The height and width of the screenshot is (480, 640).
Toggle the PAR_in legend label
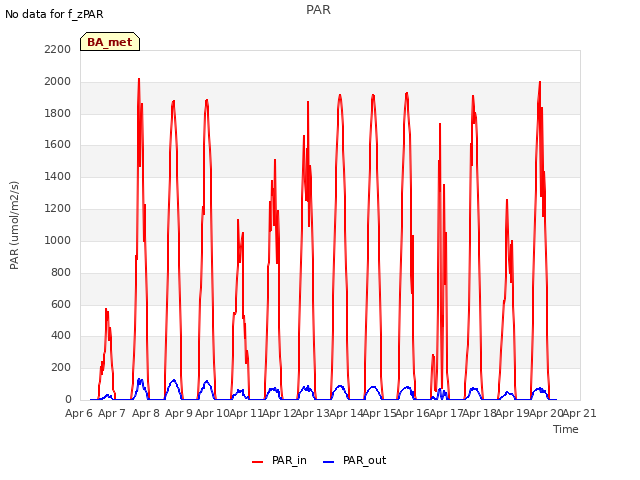(x=289, y=460)
